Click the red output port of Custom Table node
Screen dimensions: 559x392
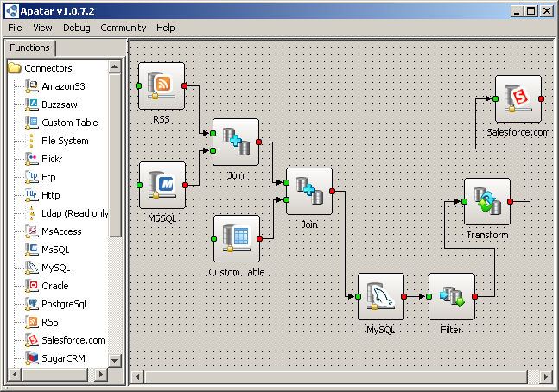[x=259, y=239]
